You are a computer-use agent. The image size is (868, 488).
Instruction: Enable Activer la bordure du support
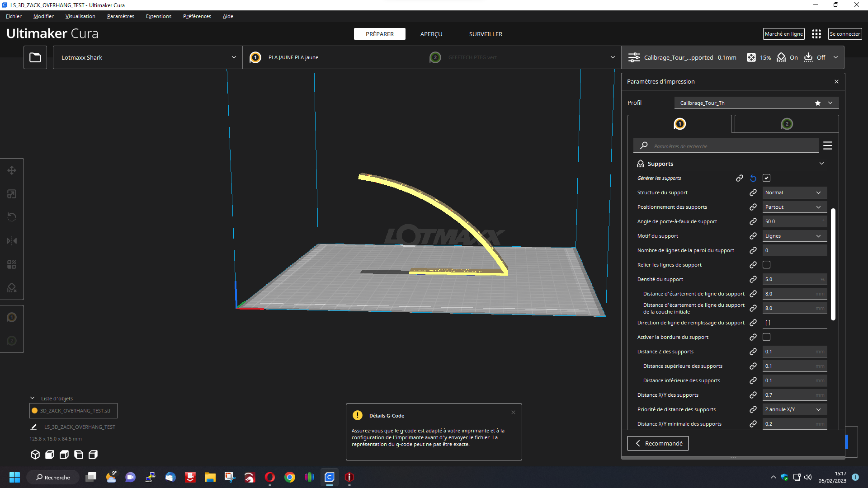click(766, 337)
